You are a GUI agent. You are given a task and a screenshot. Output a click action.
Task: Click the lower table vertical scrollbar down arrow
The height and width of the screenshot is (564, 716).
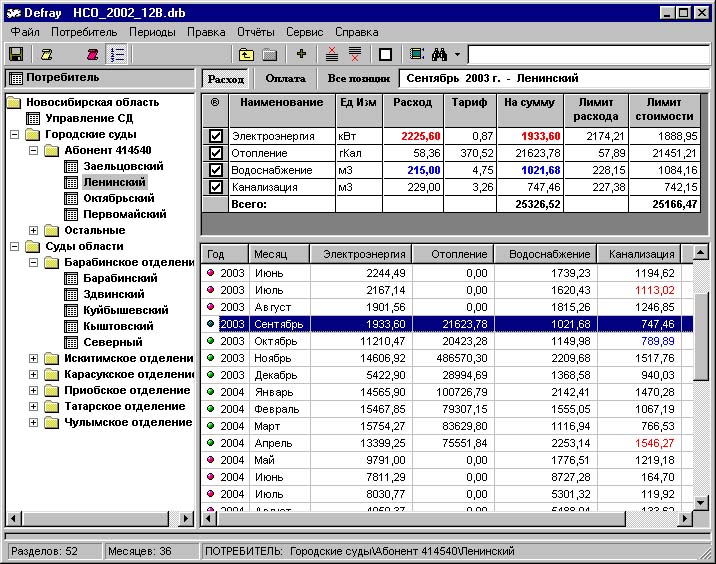(x=700, y=502)
